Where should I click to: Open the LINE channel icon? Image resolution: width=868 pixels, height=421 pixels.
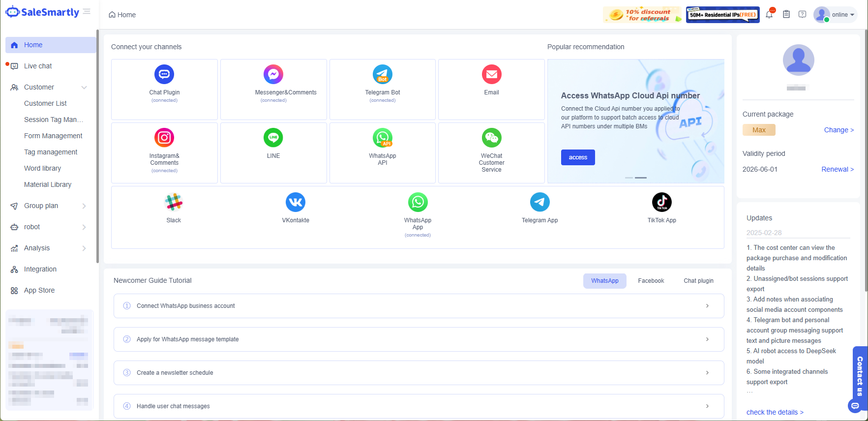(273, 138)
